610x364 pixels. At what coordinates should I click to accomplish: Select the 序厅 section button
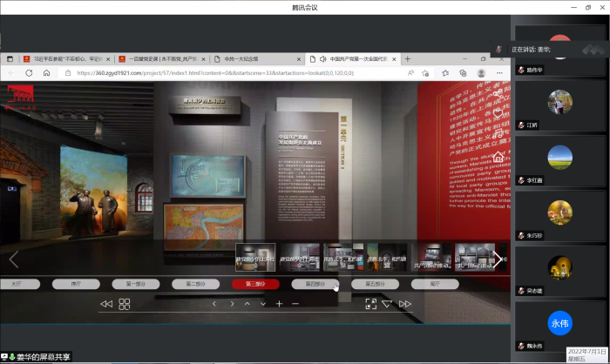(76, 284)
